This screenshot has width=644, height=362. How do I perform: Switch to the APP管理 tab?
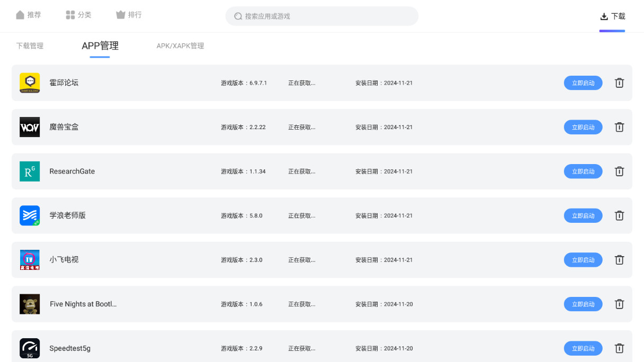(x=100, y=46)
